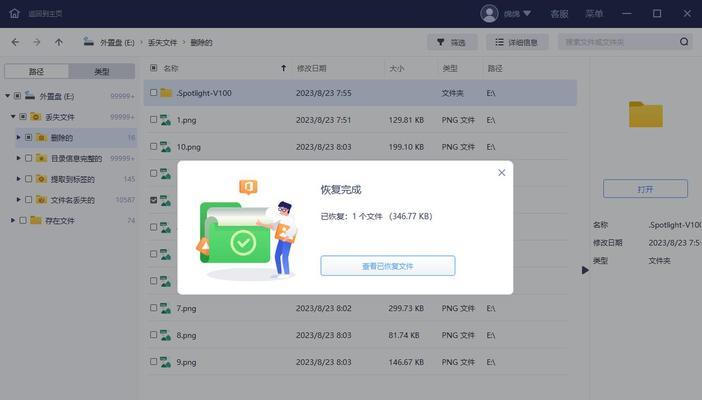
Task: Select the 7.png file name
Action: point(186,308)
